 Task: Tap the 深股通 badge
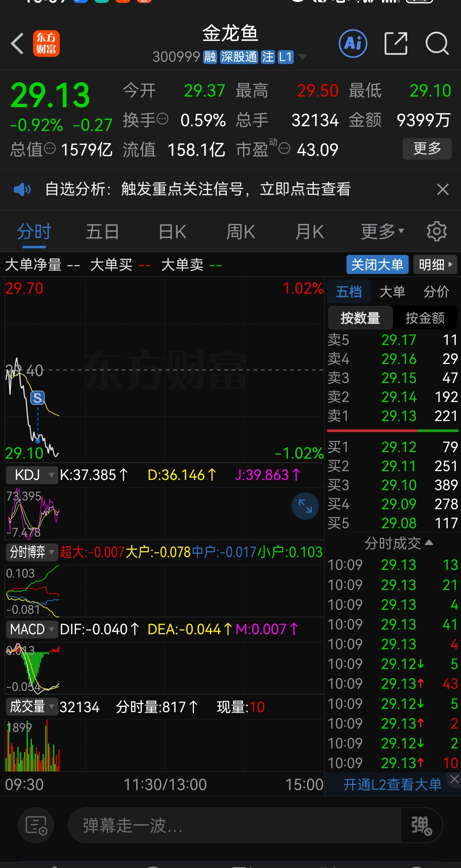(239, 57)
